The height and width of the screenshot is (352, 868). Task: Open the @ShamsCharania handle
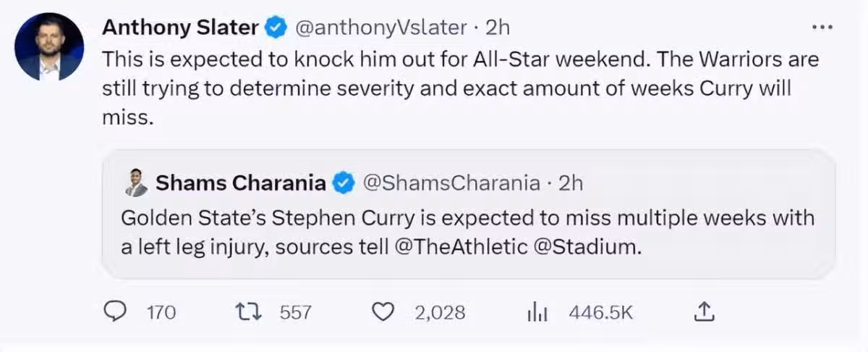click(x=450, y=183)
